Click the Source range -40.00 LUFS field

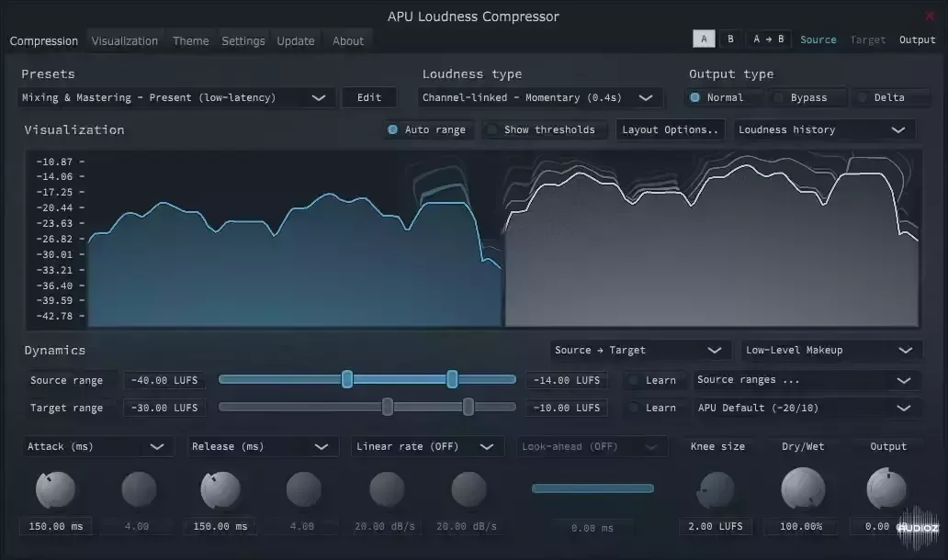coord(164,380)
